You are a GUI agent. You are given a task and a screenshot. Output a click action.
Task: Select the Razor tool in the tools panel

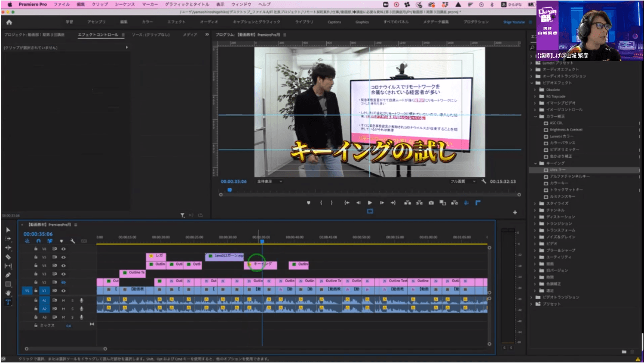tap(8, 257)
